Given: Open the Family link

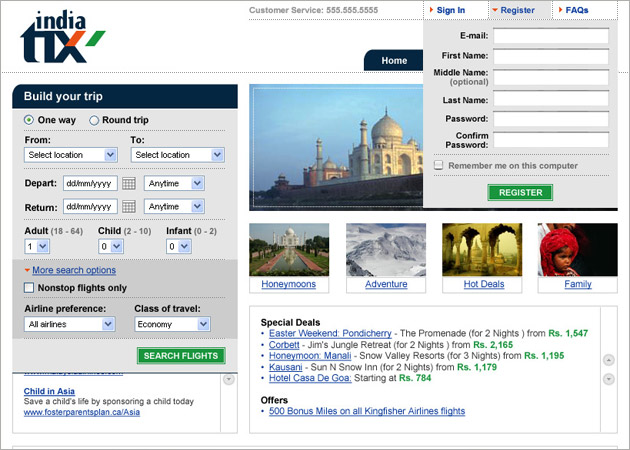Looking at the screenshot, I should pos(578,284).
